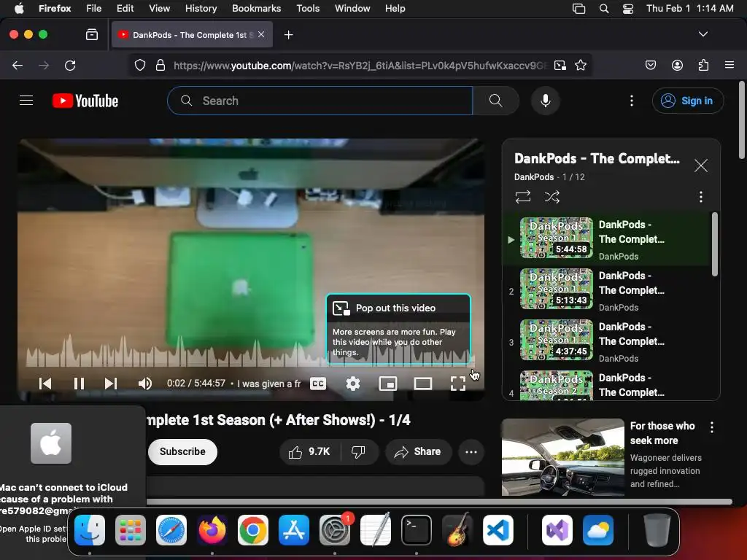Screen dimensions: 747x560
Task: Open the Bookmarks menu
Action: (256, 8)
